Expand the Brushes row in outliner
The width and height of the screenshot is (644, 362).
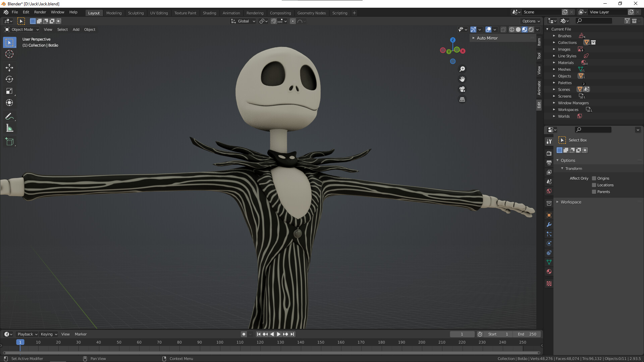point(554,36)
